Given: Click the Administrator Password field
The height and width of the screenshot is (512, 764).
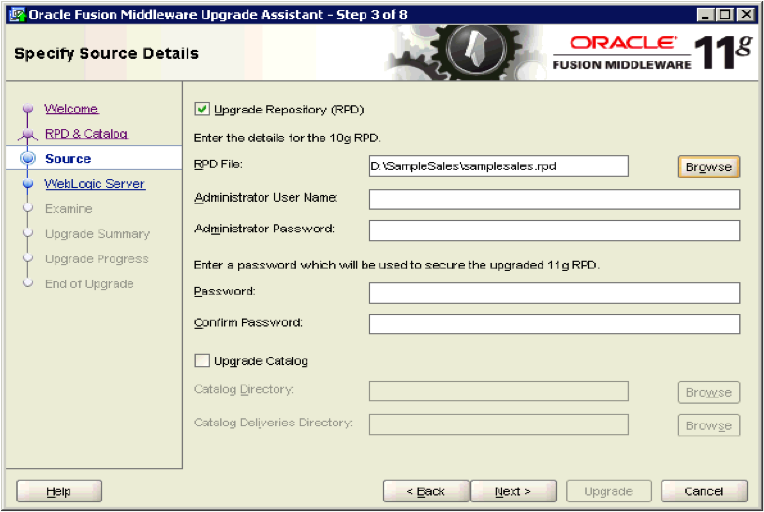Looking at the screenshot, I should (x=554, y=230).
